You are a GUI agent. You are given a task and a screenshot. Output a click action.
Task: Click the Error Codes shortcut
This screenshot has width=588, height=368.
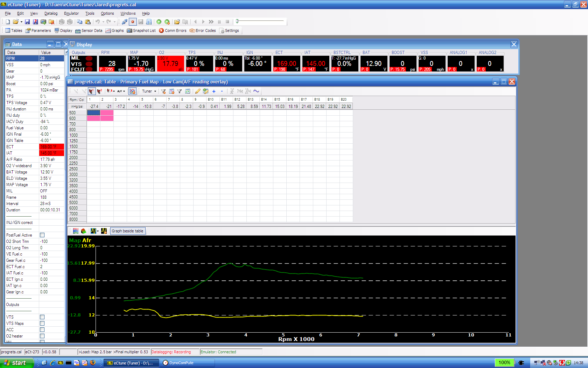click(203, 30)
